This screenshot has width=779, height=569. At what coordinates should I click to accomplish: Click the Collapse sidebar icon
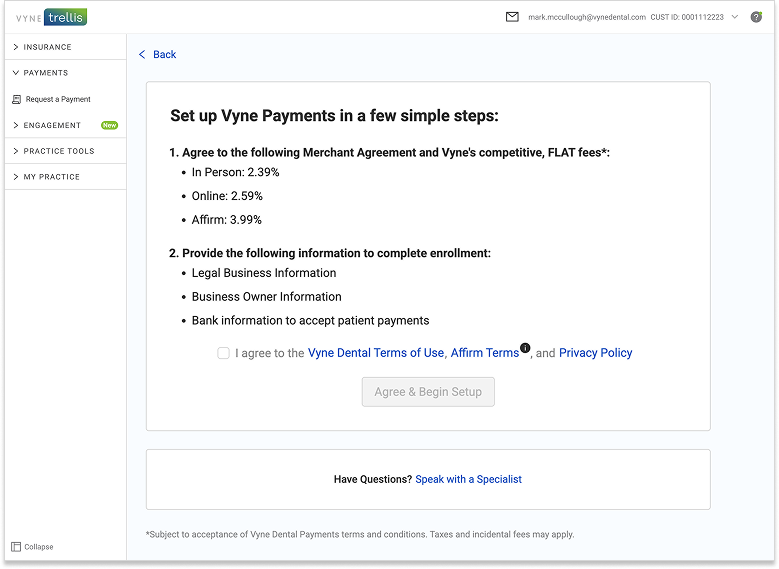[16, 547]
